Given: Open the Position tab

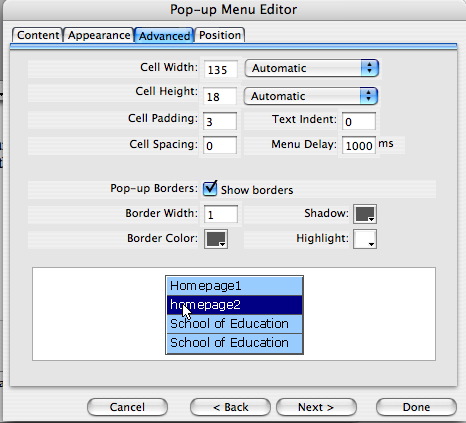Looking at the screenshot, I should click(220, 35).
